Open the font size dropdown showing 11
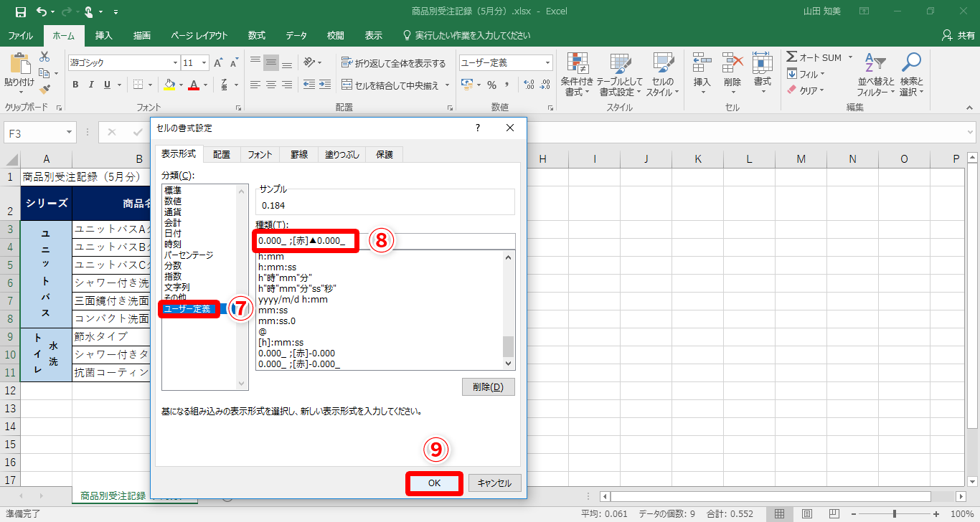980x522 pixels. 203,63
